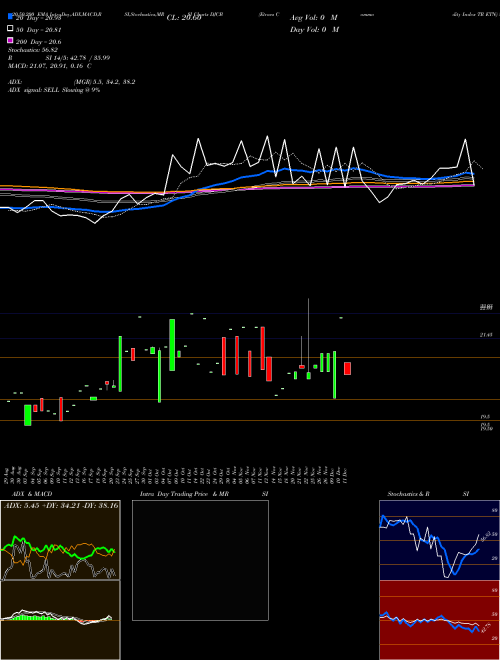This screenshot has height=660, width=500.
Task: Click the date labels axis under candles
Action: pyautogui.click(x=176, y=476)
